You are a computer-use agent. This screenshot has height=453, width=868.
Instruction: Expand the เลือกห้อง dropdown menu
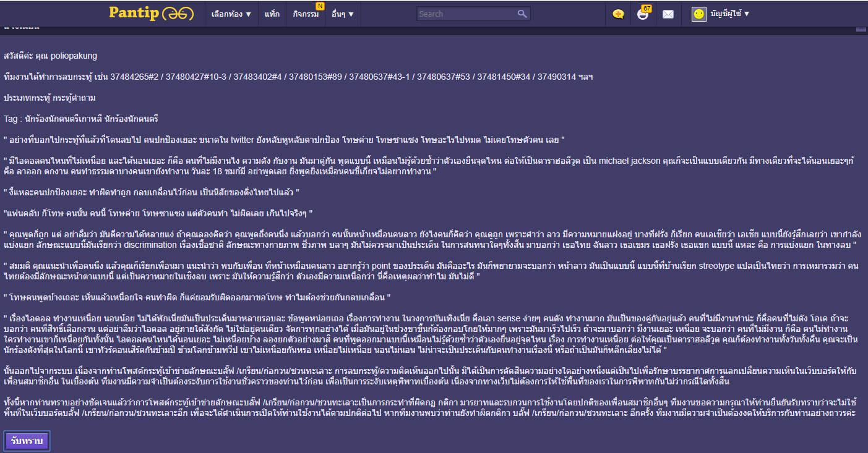tap(231, 14)
